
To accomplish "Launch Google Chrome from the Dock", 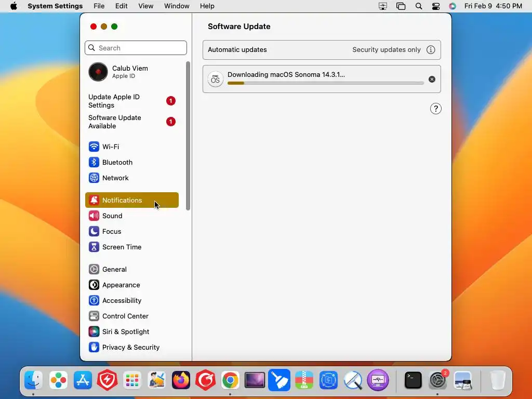I will [x=230, y=380].
